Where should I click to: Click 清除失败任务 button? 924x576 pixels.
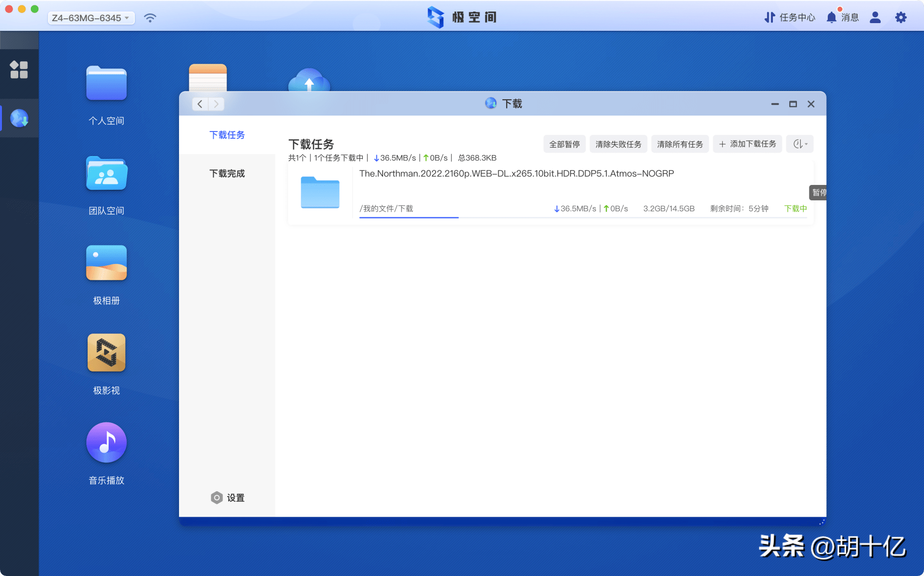618,144
